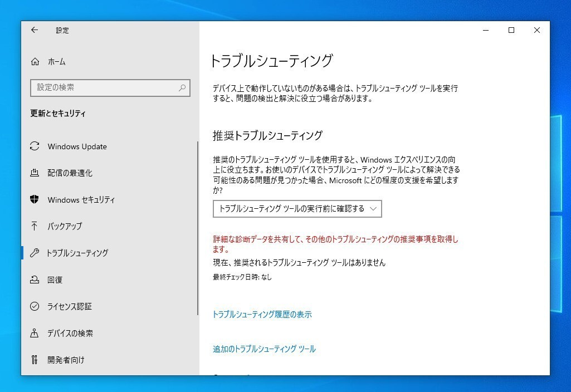The image size is (571, 392).
Task: Click the search magnifier icon
Action: 182,88
